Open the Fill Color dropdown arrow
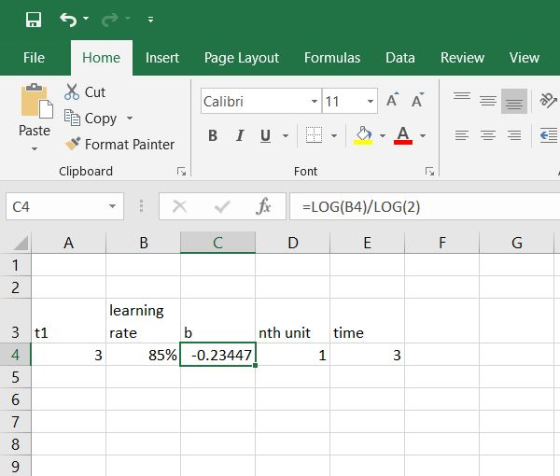The height and width of the screenshot is (476, 560). point(382,136)
